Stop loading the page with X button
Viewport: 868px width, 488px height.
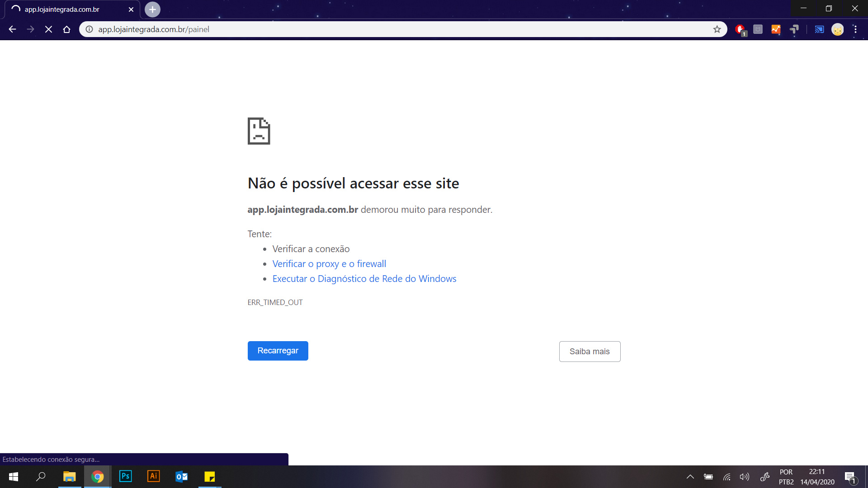(x=48, y=29)
